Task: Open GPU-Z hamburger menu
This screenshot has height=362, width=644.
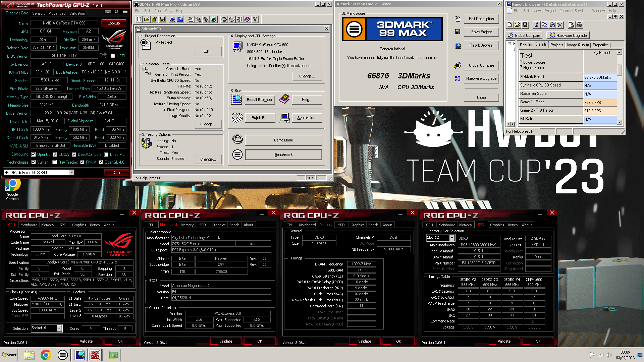Action: pos(125,11)
